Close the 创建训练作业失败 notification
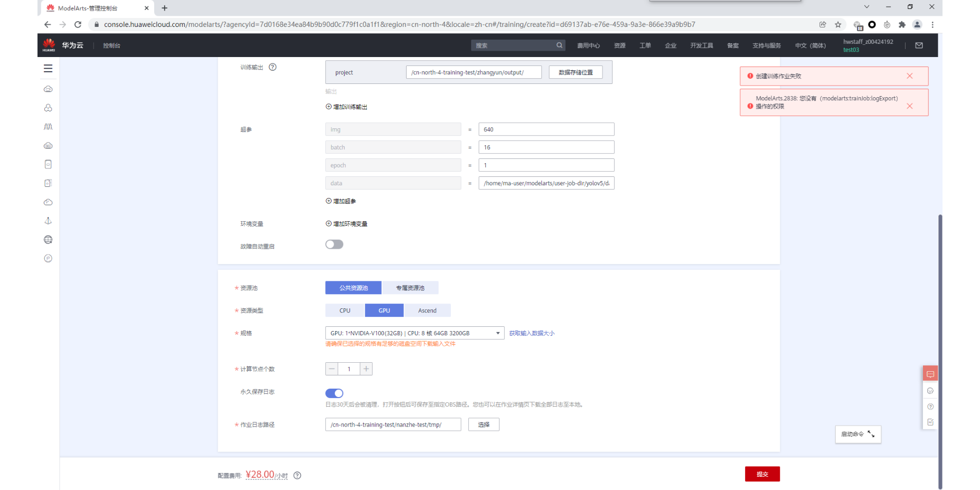This screenshot has width=980, height=490. point(909,76)
